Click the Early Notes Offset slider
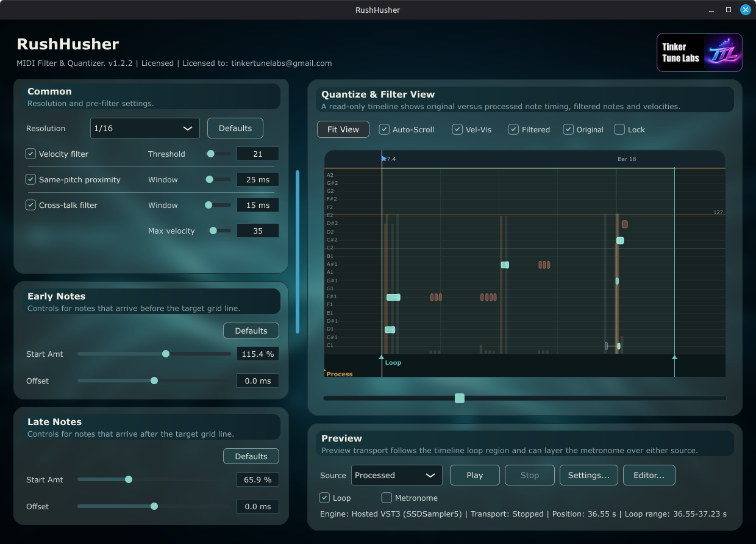Screen dimensions: 756x544 point(154,381)
